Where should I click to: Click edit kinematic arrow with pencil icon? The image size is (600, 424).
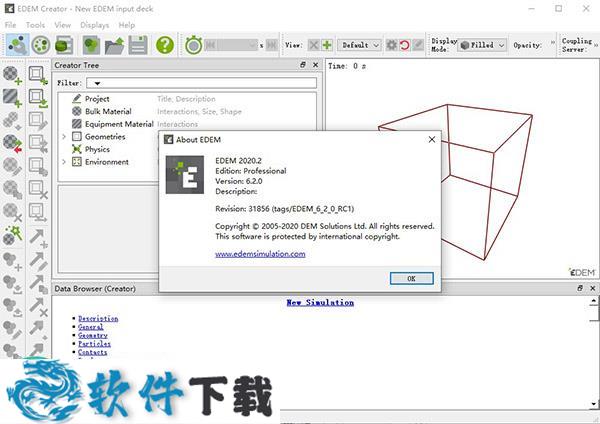click(38, 261)
